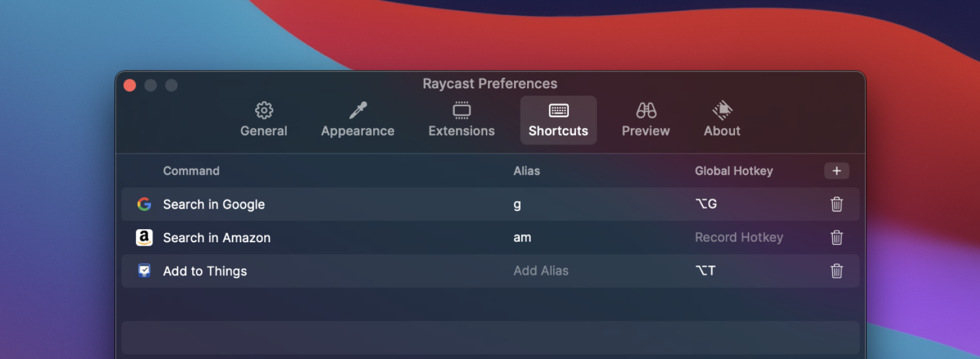Click the Google logo icon
Screen dimensions: 980x359
(x=144, y=204)
